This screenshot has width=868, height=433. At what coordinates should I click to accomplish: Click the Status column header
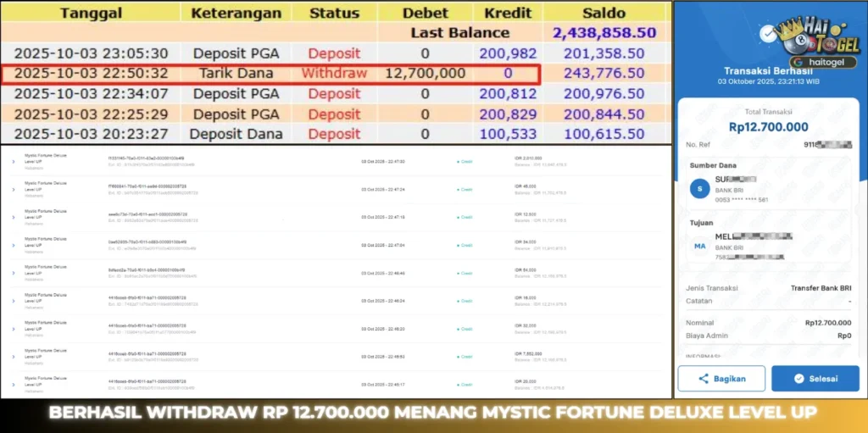coord(334,13)
